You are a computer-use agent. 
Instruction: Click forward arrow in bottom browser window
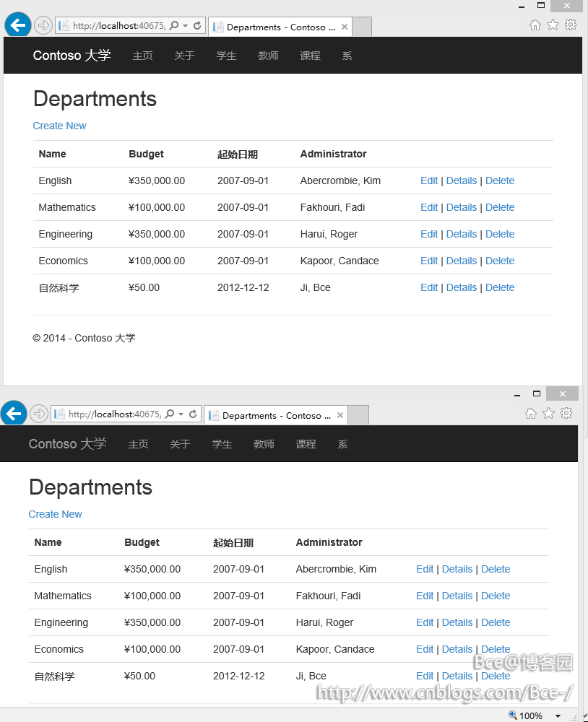tap(39, 414)
